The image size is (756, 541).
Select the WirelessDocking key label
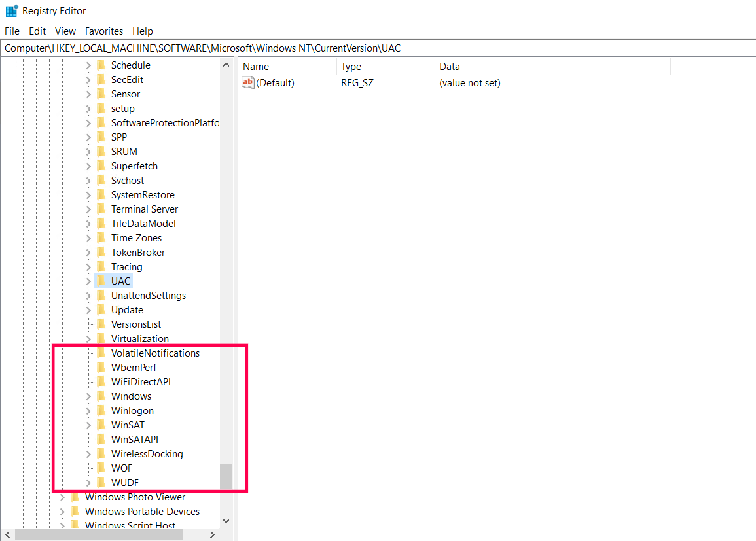click(147, 454)
